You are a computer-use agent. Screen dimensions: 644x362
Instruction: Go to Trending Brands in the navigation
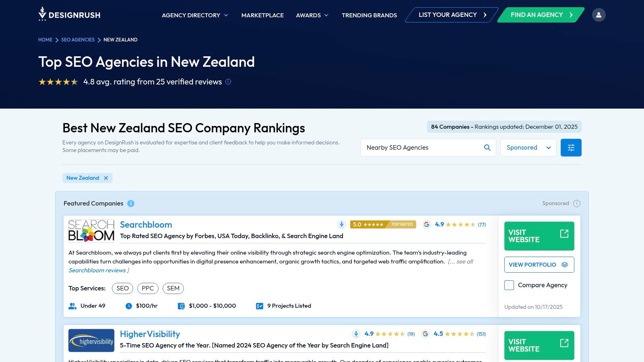pos(369,15)
